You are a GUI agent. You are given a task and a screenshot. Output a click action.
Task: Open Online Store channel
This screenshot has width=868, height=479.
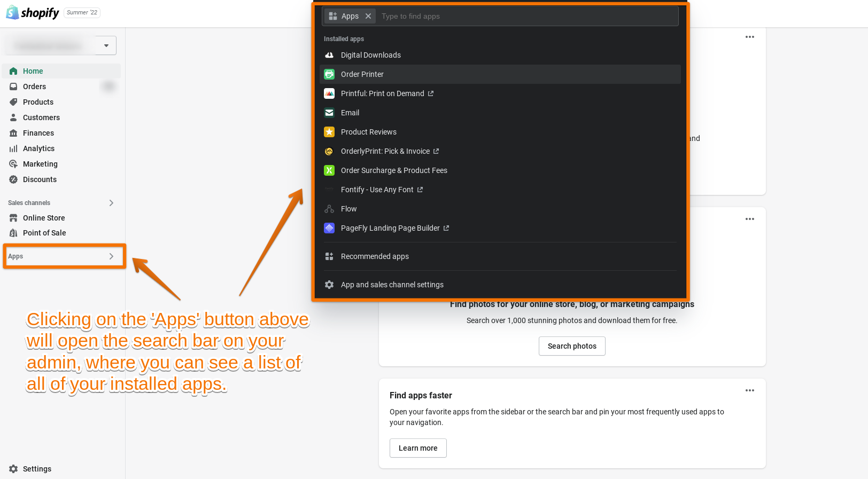click(44, 218)
